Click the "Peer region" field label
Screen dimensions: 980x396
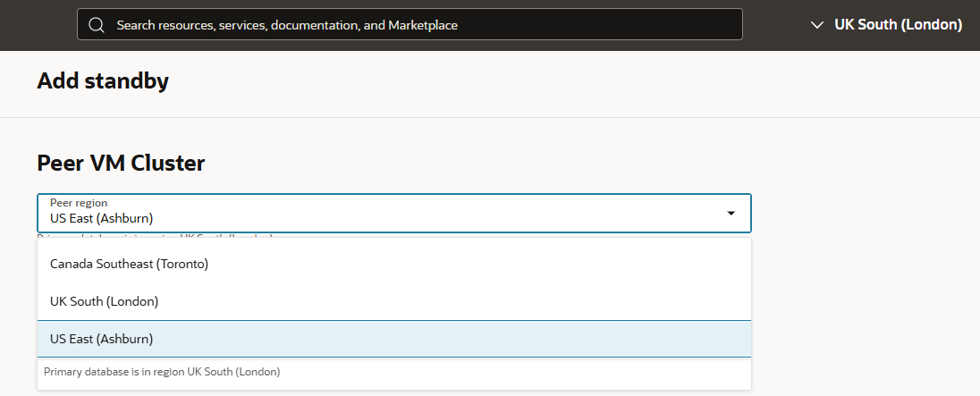click(x=79, y=203)
